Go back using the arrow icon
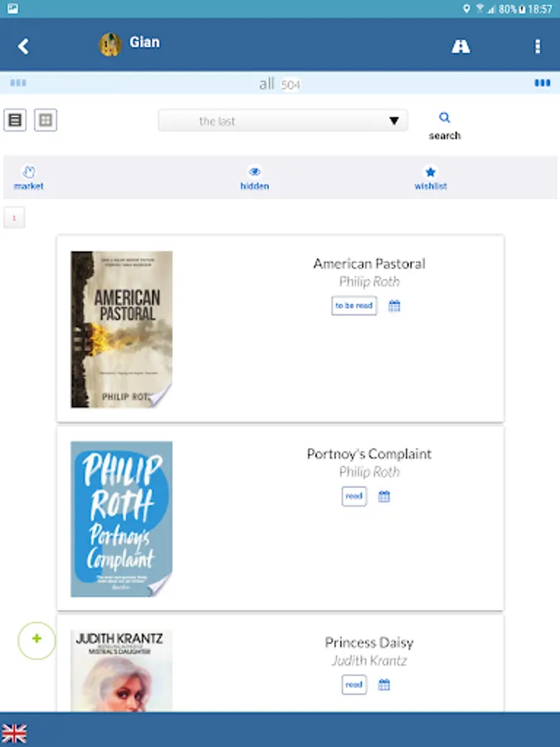Viewport: 560px width, 747px height. [x=23, y=46]
